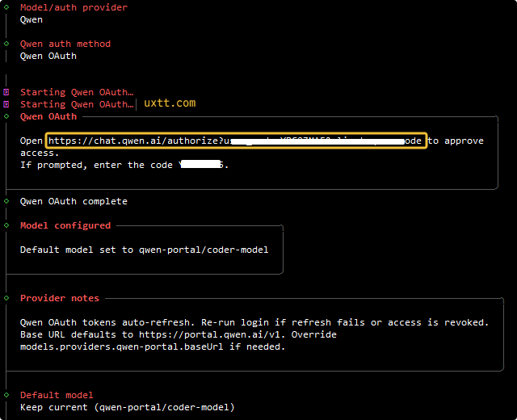Open the chat.qwen.ai authorize URL
Screen dimensions: 517x420
click(x=235, y=141)
